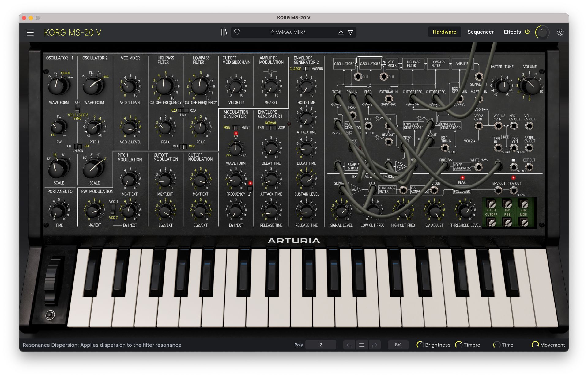Screen dimensions: 588x377
Task: Toggle the Unison On/Off switch
Action: [78, 146]
